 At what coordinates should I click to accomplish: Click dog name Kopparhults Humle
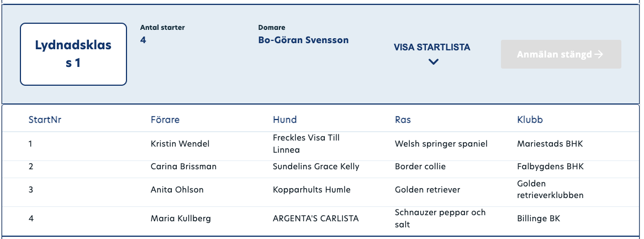click(312, 190)
